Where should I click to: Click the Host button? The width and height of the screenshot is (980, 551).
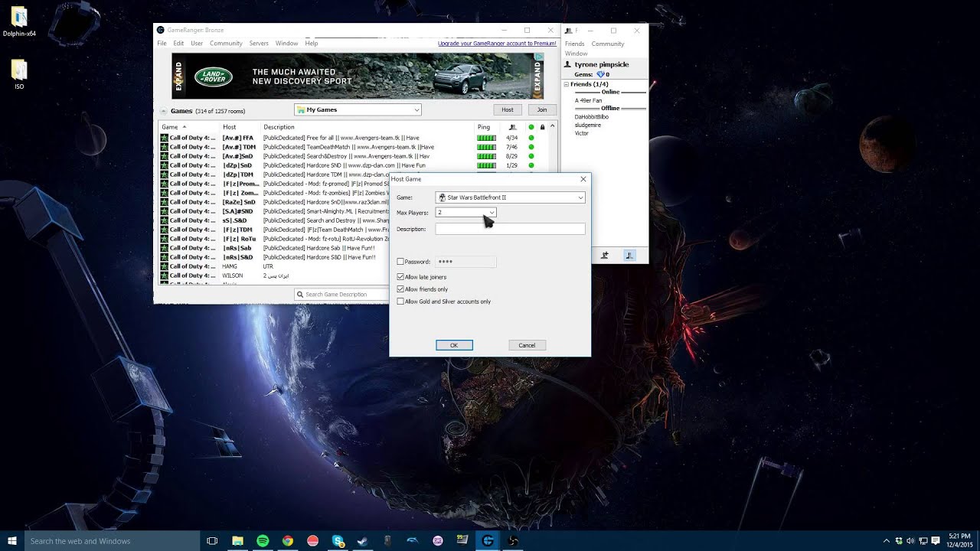pyautogui.click(x=508, y=109)
